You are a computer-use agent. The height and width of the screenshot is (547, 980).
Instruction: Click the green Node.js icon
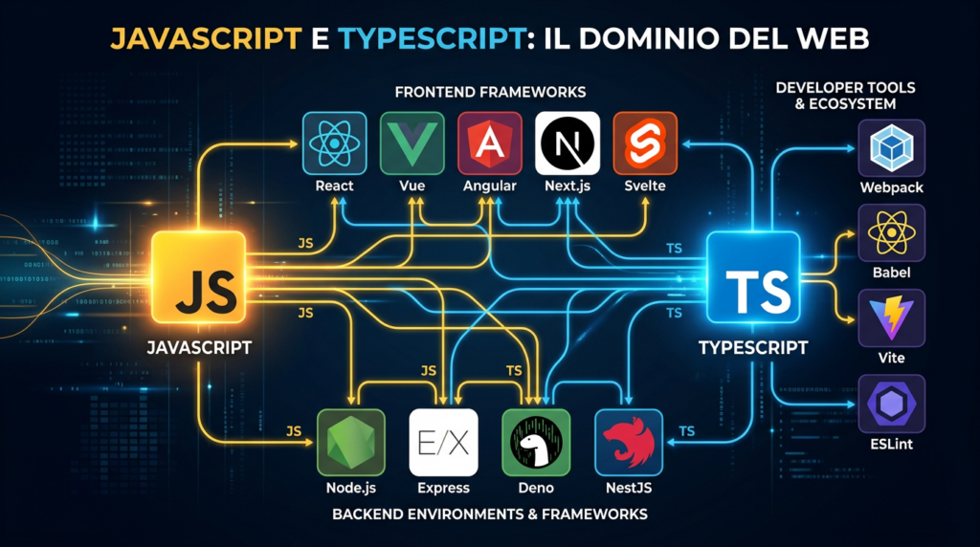click(x=350, y=443)
